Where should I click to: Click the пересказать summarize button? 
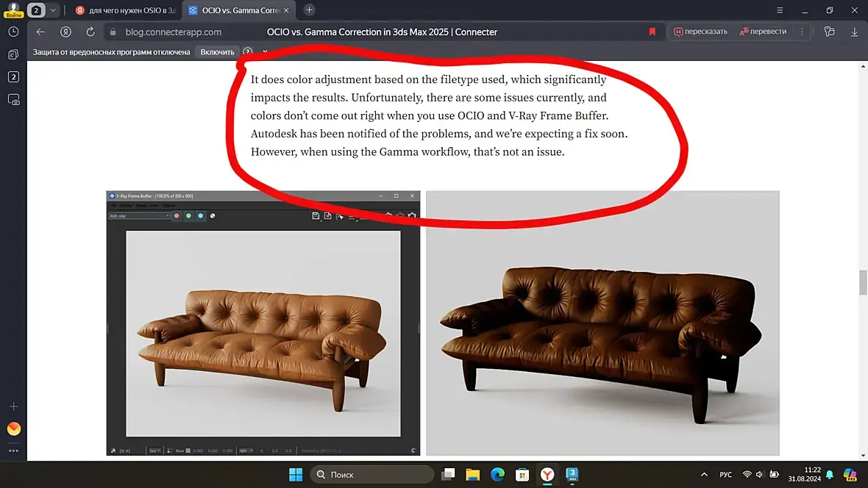coord(700,32)
